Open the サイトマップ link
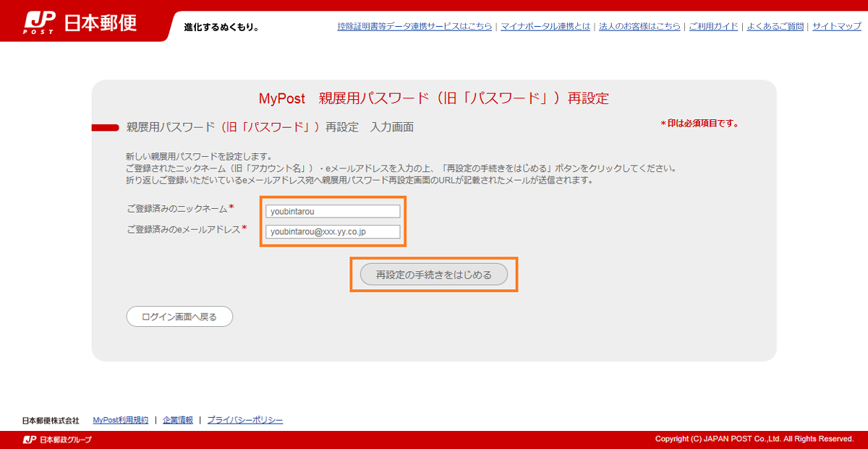The width and height of the screenshot is (868, 449). 836,27
